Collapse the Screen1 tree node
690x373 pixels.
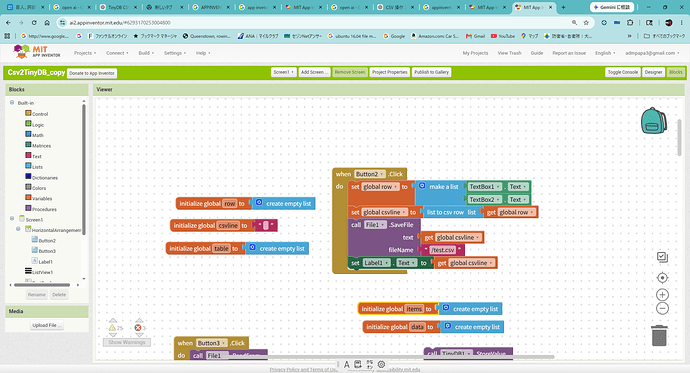12,218
